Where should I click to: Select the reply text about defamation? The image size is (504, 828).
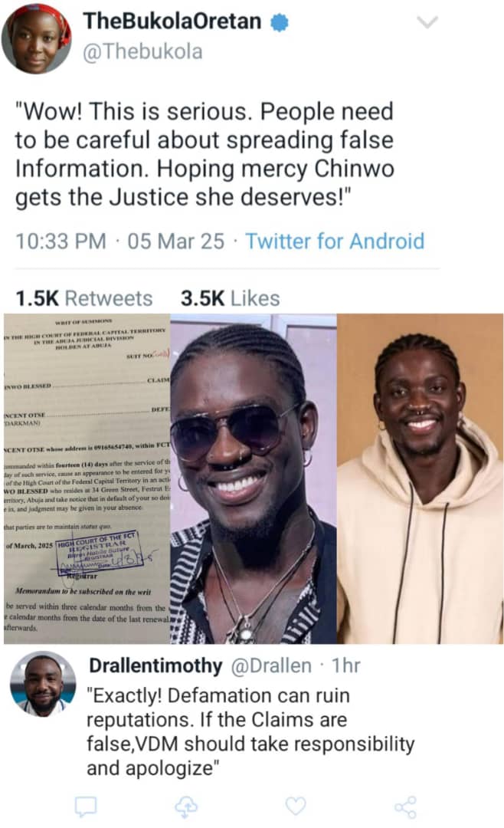coord(250,732)
